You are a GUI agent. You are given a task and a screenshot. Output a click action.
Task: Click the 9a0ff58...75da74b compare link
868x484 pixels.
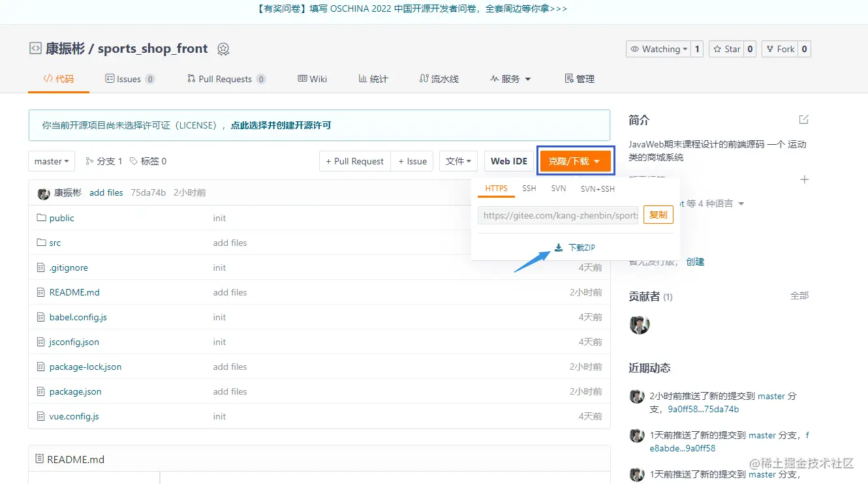click(704, 409)
